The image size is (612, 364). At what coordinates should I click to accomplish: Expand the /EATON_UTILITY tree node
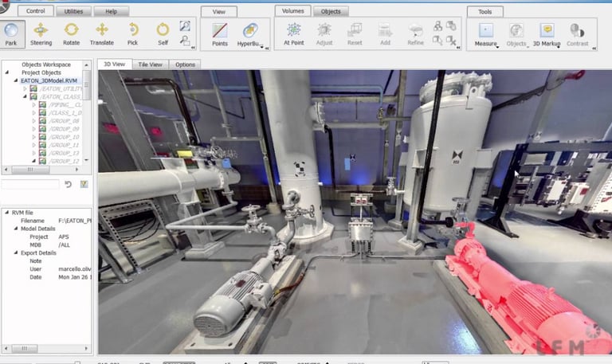click(25, 89)
